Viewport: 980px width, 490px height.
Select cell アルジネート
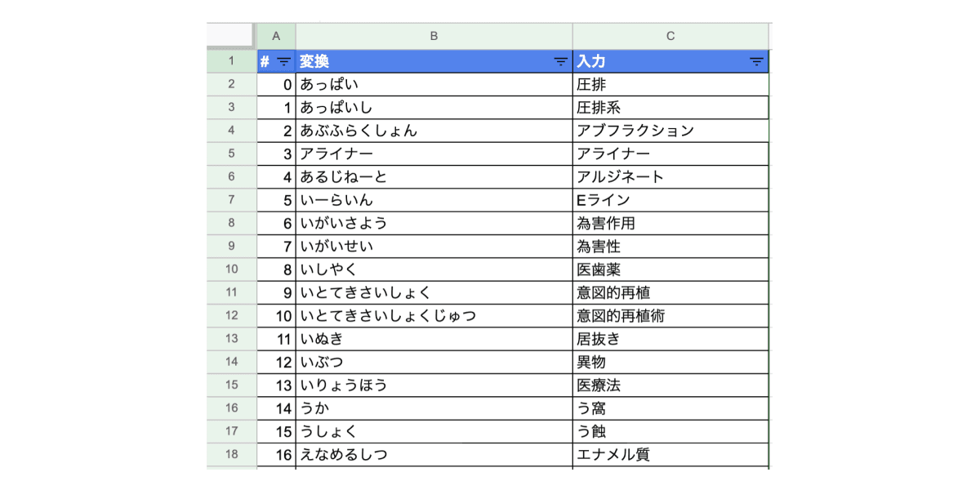coord(671,177)
